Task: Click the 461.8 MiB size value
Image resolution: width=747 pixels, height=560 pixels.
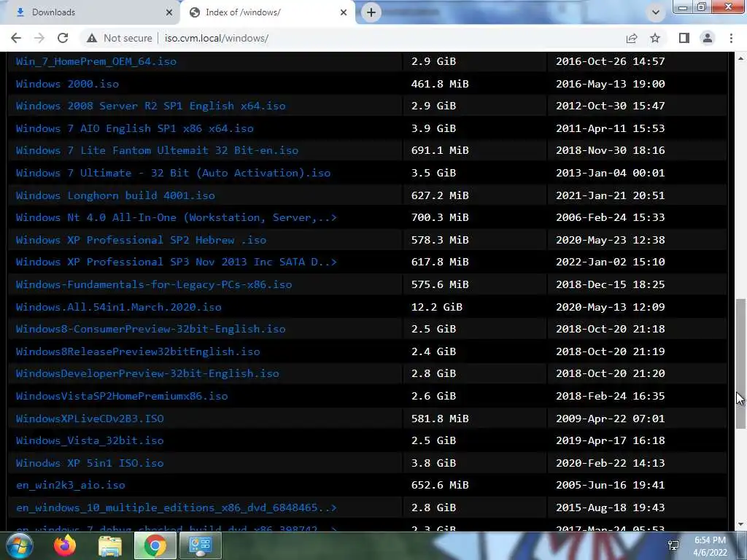Action: [440, 84]
